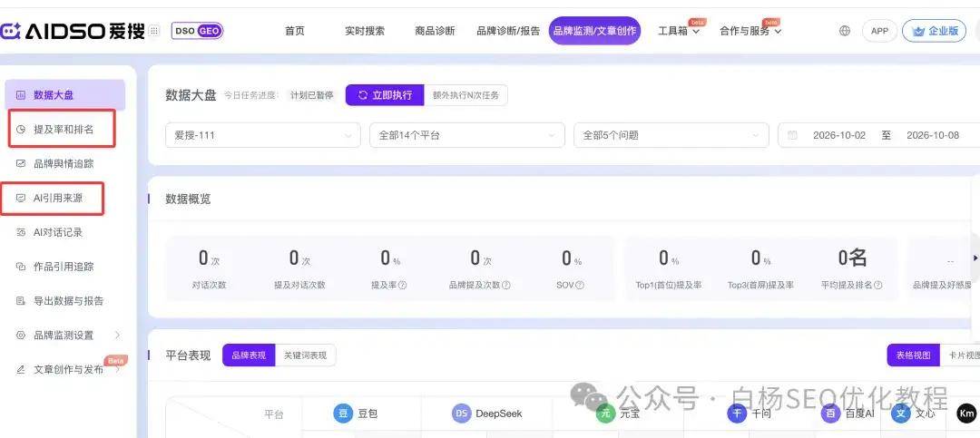Click the AI对话记录 sidebar icon
980x438 pixels.
[21, 232]
